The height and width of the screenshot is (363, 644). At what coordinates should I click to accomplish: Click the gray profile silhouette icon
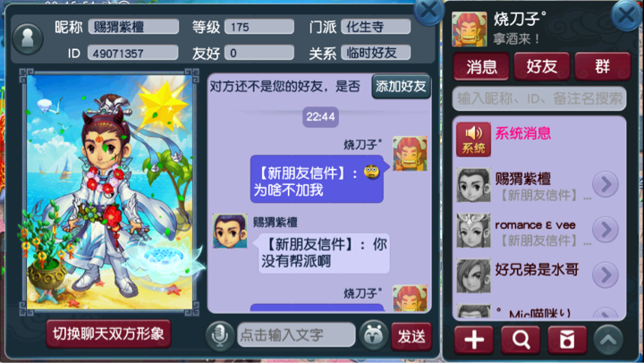click(28, 39)
